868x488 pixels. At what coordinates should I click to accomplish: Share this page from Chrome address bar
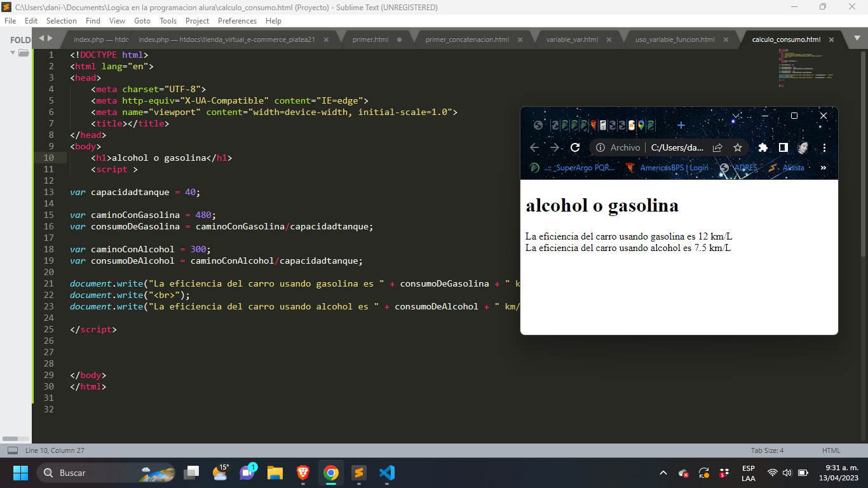coord(717,147)
